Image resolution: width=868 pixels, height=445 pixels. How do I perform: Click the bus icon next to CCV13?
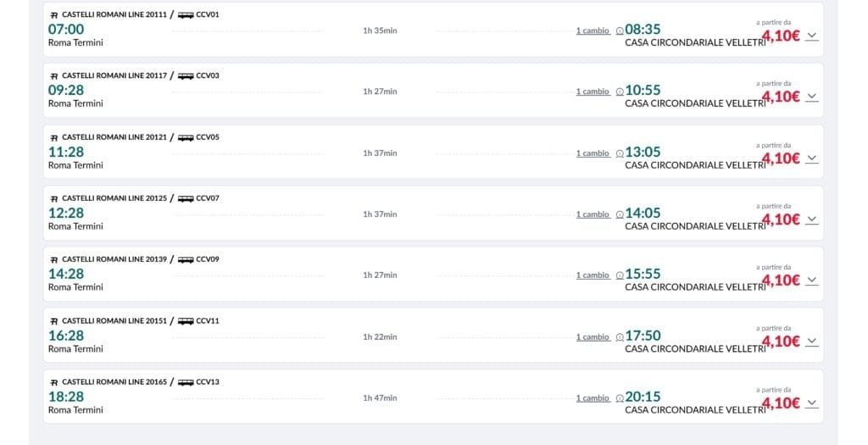(186, 382)
